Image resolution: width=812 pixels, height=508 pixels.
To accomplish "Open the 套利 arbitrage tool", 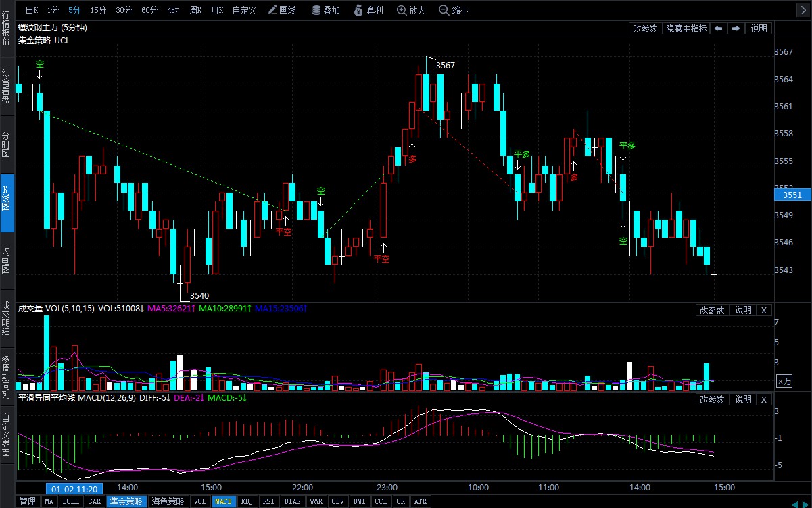I will point(368,10).
